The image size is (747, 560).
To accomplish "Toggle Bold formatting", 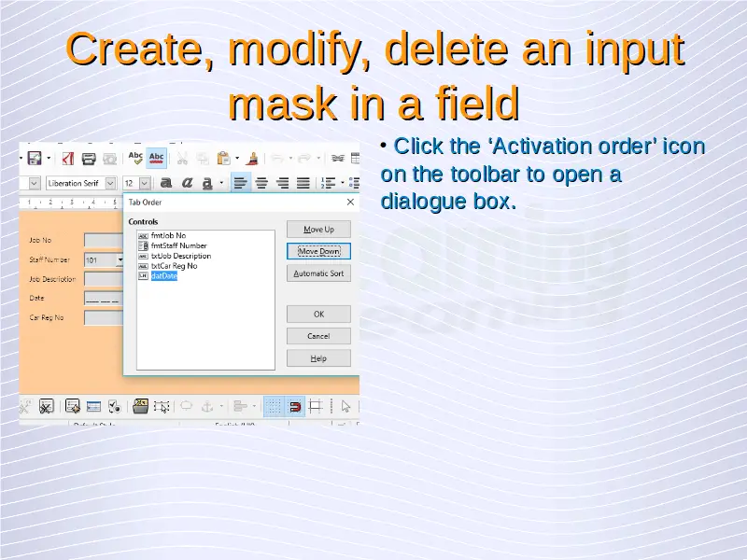I will click(166, 183).
